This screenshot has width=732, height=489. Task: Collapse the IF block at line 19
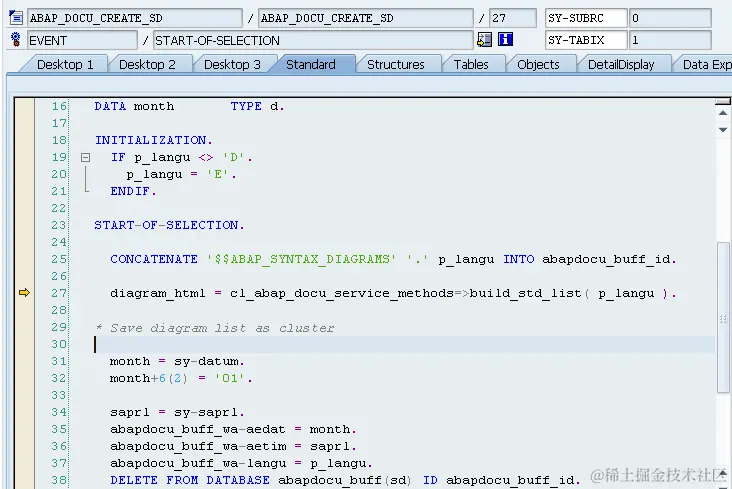pos(85,157)
